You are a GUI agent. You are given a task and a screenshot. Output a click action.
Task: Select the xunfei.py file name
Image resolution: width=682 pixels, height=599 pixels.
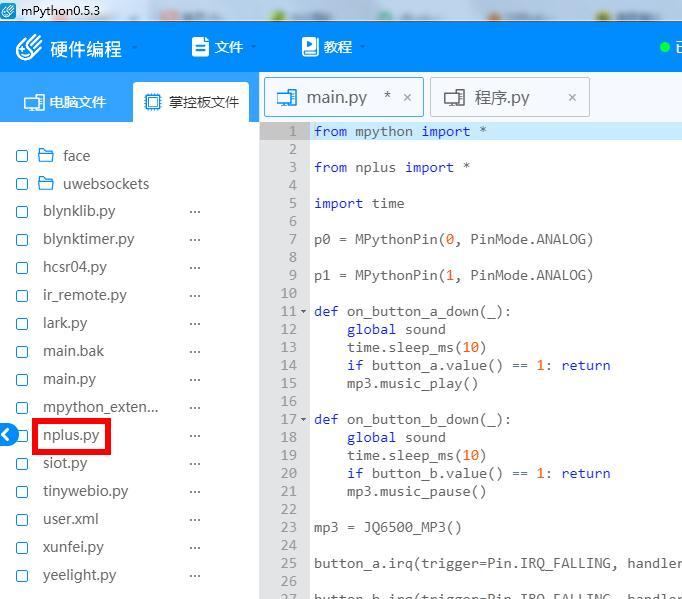point(73,547)
